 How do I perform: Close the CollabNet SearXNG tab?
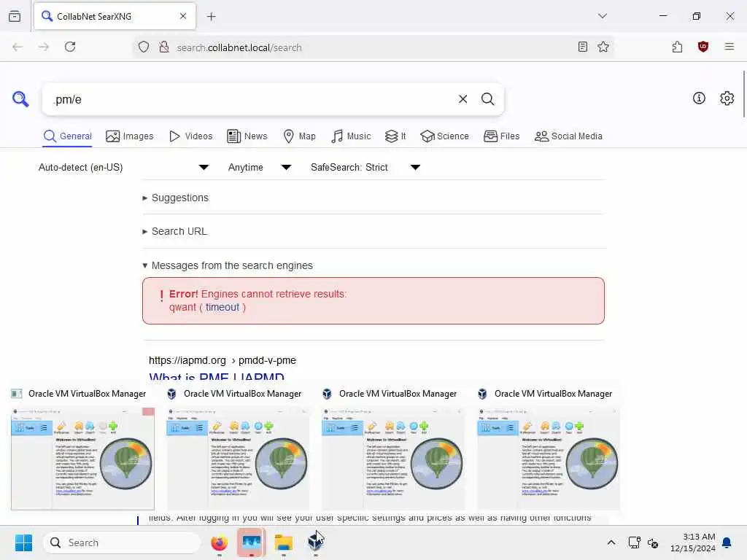point(183,16)
